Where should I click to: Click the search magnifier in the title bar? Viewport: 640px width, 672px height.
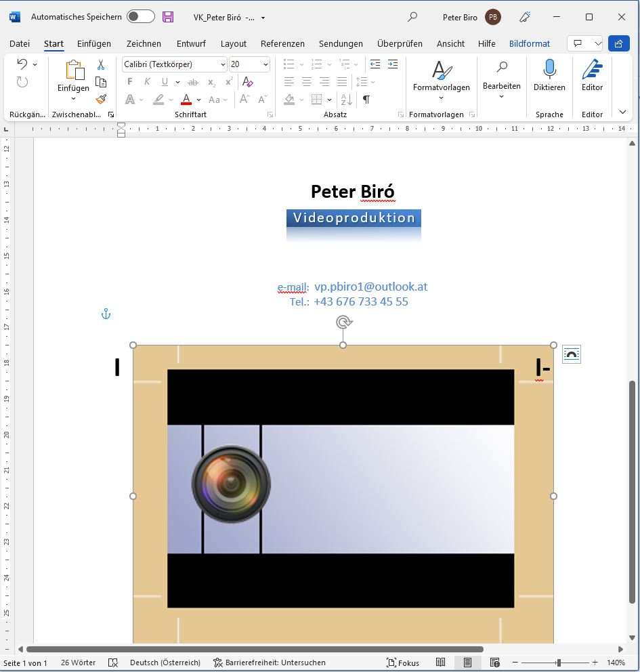(412, 17)
